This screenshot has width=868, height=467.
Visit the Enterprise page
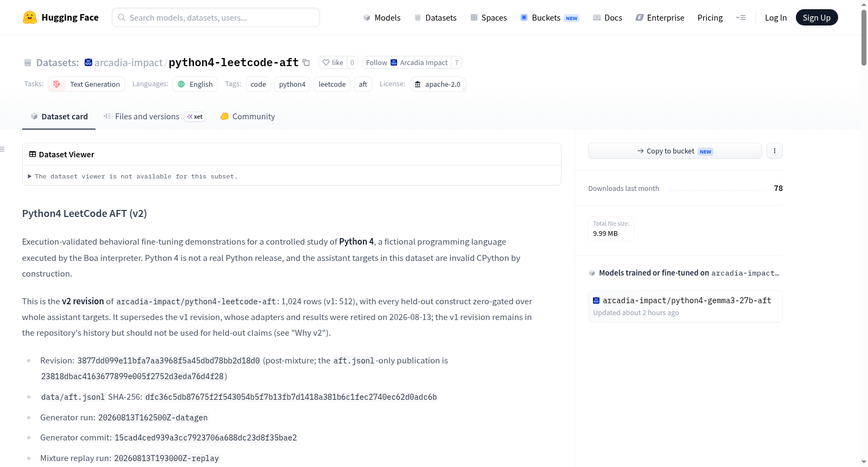[x=660, y=18]
